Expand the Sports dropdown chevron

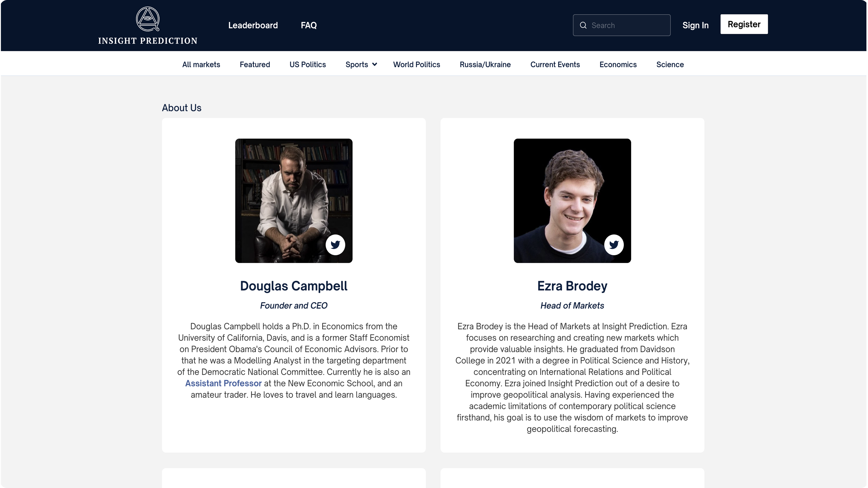(x=374, y=64)
